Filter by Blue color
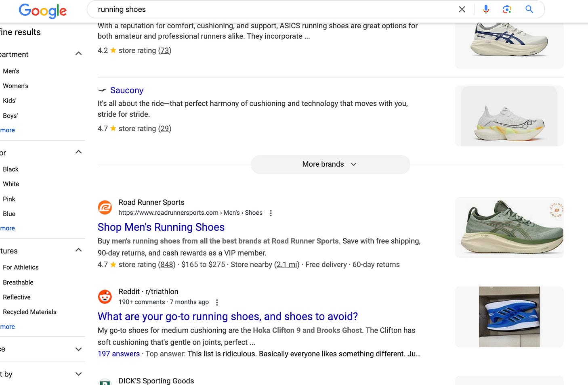The height and width of the screenshot is (385, 588). [x=9, y=213]
